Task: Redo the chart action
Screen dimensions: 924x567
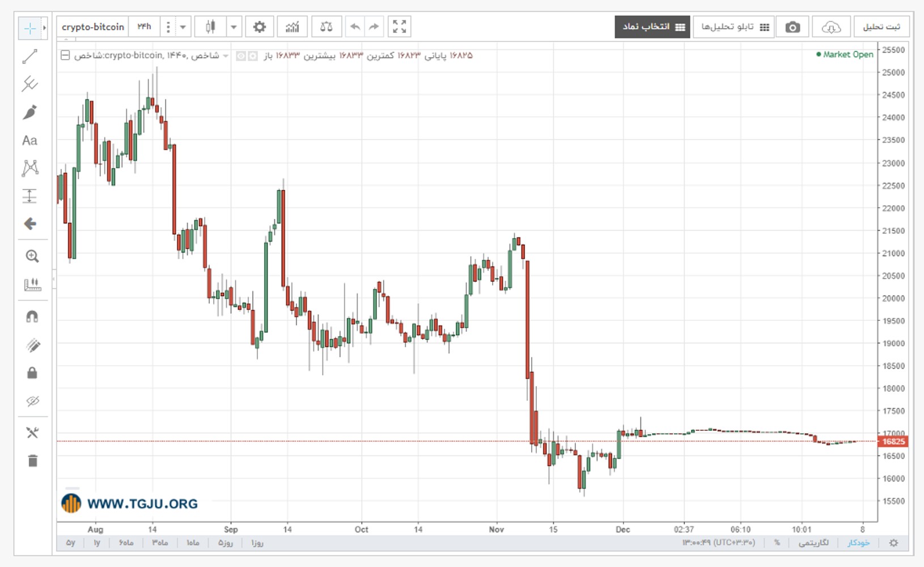Action: [374, 27]
